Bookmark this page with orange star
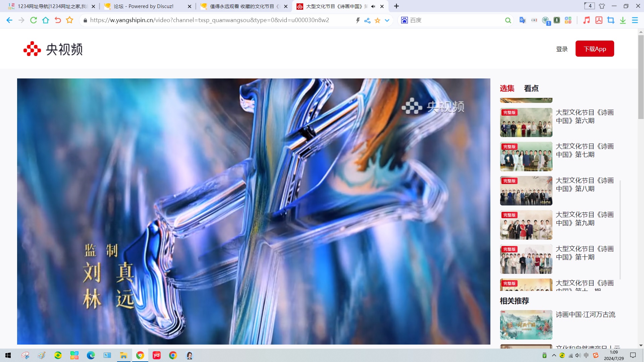Screen dimensions: 644x362 [377, 20]
